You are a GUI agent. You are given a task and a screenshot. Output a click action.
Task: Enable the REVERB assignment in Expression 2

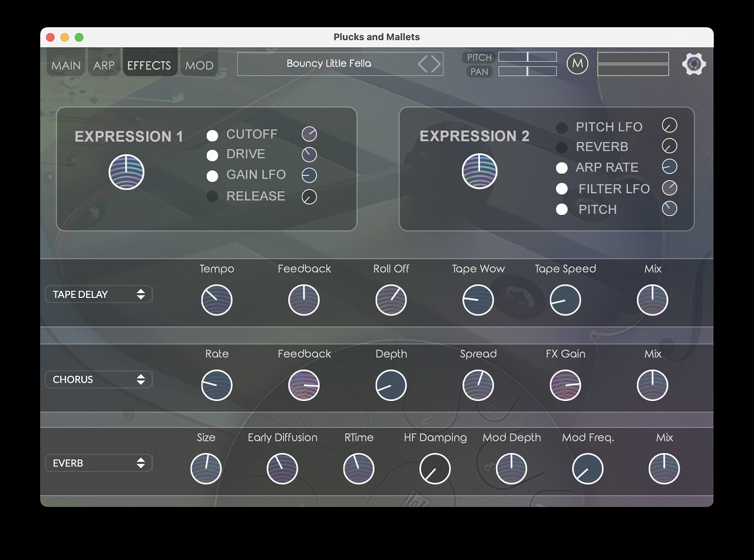(x=563, y=147)
